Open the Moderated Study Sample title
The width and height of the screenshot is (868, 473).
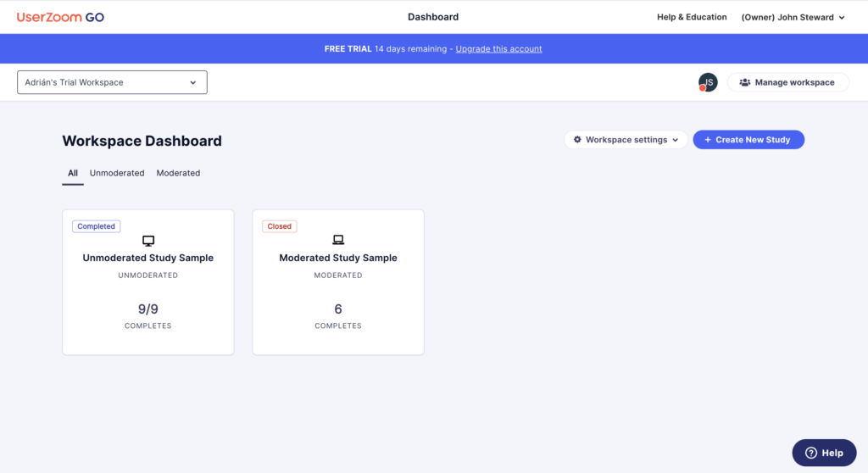[338, 258]
